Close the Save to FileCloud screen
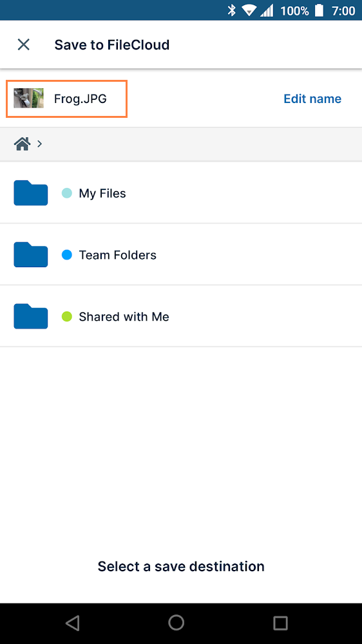The height and width of the screenshot is (644, 362). [x=23, y=44]
